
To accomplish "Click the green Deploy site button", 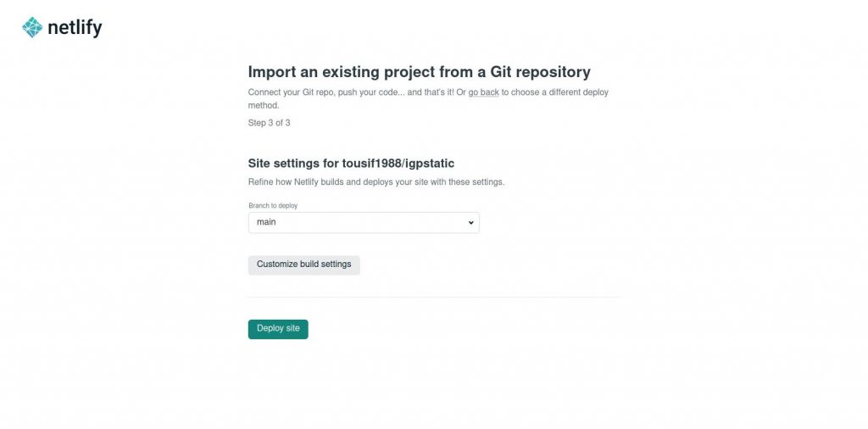I will pyautogui.click(x=278, y=329).
